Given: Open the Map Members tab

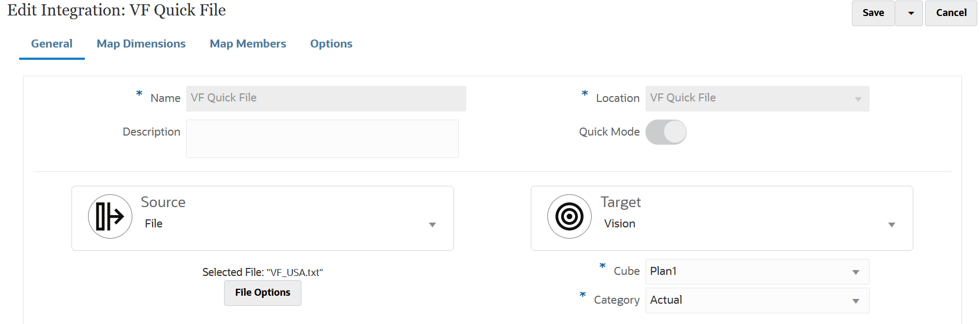Looking at the screenshot, I should click(x=248, y=44).
